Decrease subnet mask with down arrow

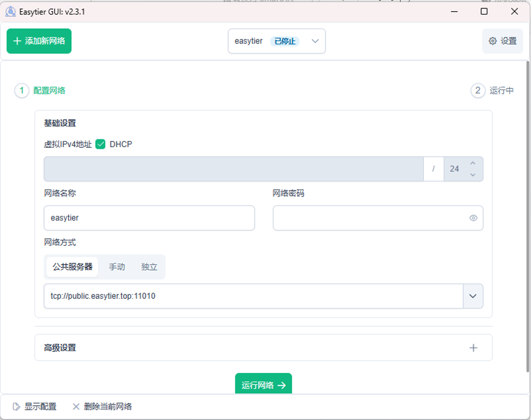pos(473,175)
